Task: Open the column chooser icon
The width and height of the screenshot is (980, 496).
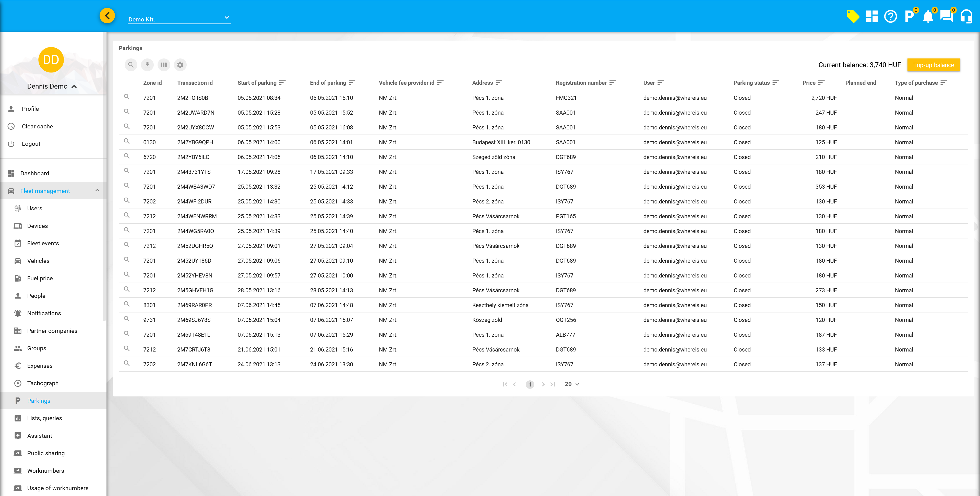Action: click(x=164, y=65)
